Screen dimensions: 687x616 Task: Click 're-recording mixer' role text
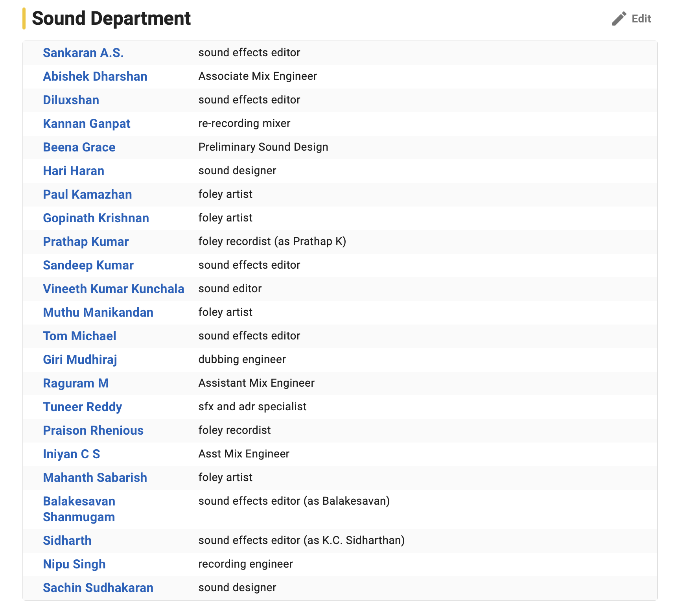[244, 124]
